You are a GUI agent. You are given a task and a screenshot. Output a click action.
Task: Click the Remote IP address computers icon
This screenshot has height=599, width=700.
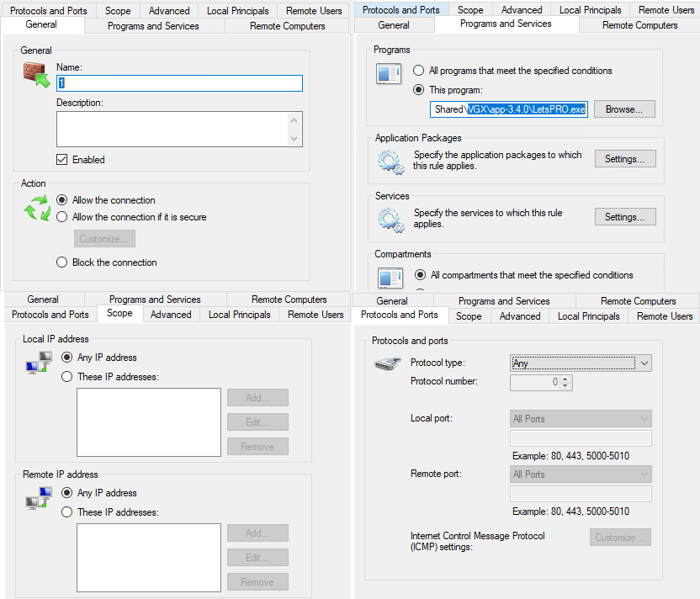pos(38,498)
